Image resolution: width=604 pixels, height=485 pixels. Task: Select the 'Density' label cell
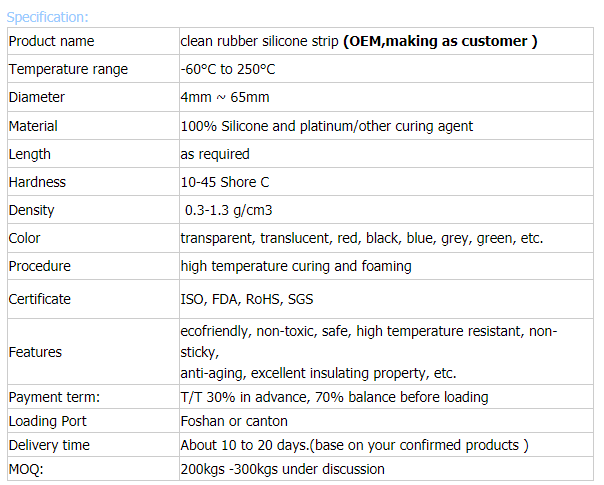pos(93,210)
